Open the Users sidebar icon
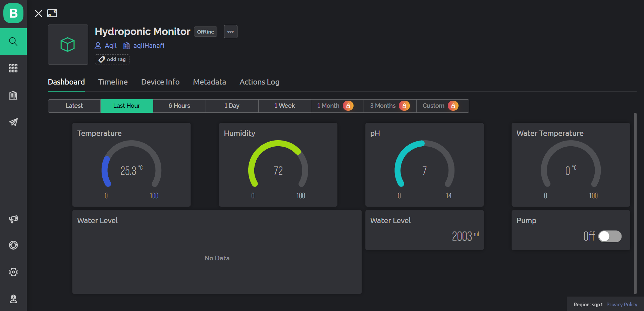The height and width of the screenshot is (311, 644). pyautogui.click(x=13, y=299)
